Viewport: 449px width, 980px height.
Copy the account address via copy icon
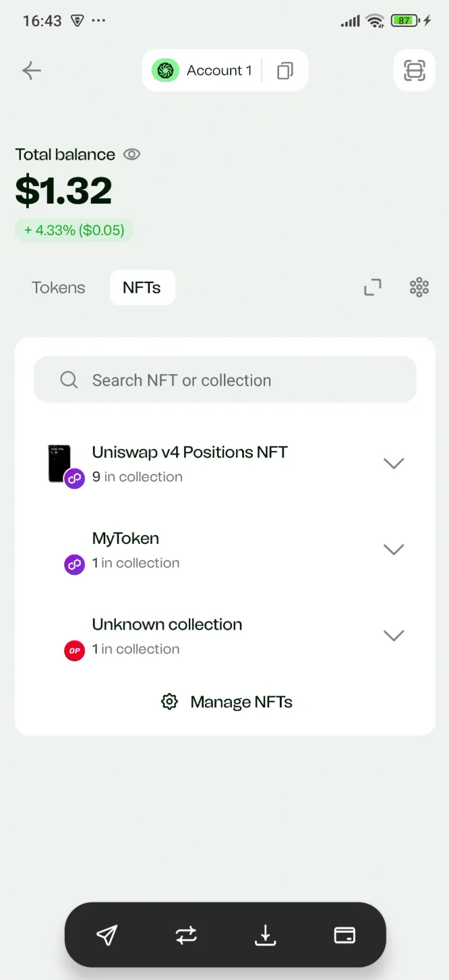click(285, 70)
